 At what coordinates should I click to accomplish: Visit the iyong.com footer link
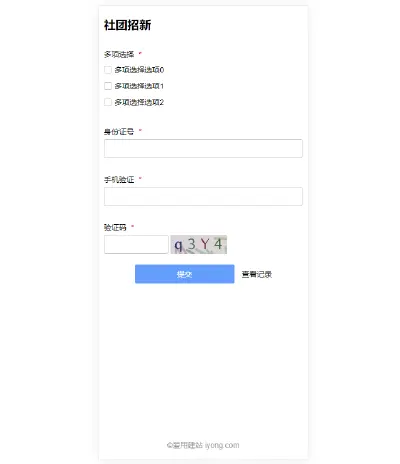click(222, 445)
